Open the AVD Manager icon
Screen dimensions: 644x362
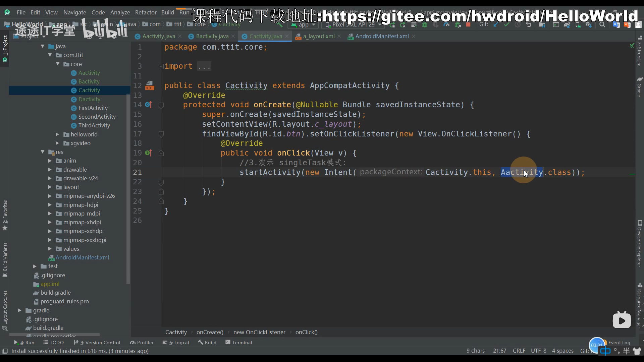coord(578,25)
